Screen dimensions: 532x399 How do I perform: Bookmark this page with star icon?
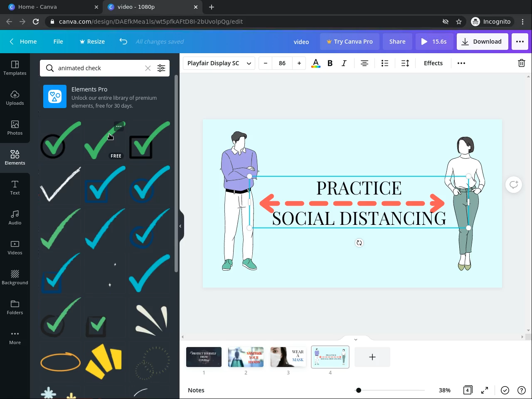click(x=459, y=22)
